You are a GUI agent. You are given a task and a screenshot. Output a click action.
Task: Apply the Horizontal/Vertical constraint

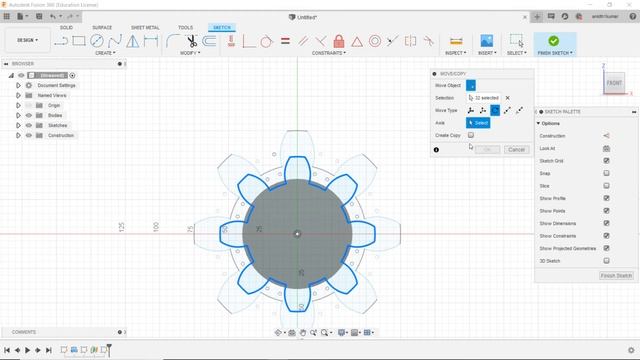tap(231, 41)
